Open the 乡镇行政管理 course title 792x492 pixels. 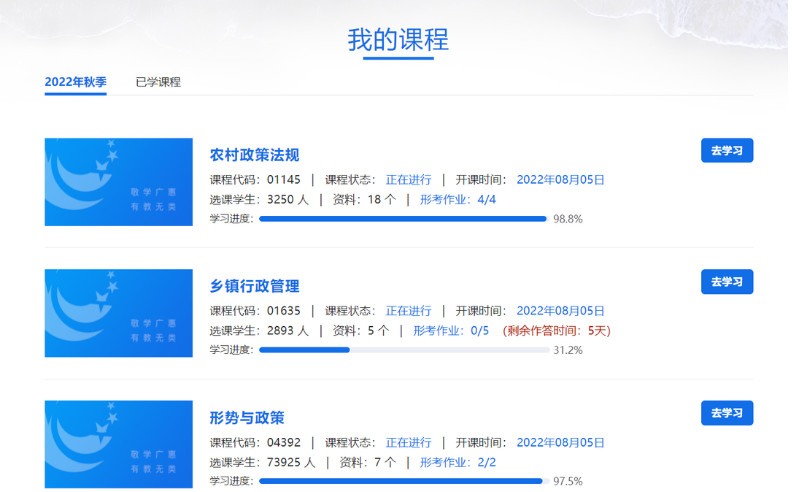point(255,286)
